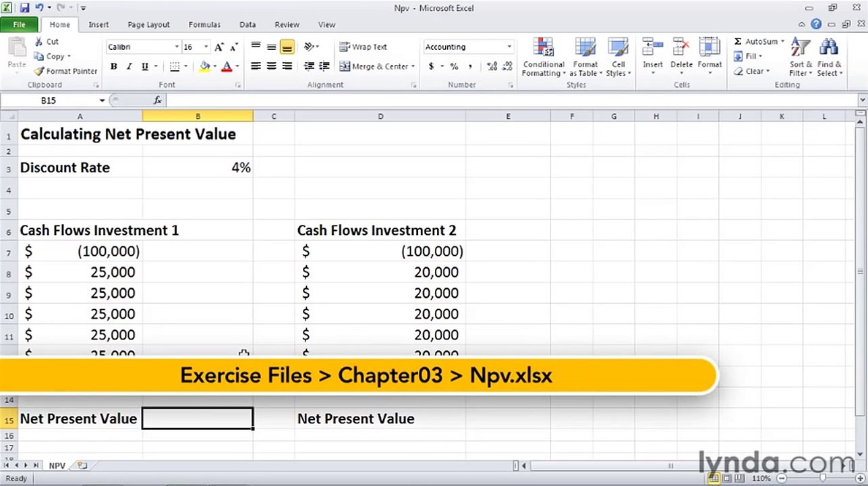Viewport: 868px width, 486px height.
Task: Switch to the Insert ribbon tab
Action: [98, 24]
